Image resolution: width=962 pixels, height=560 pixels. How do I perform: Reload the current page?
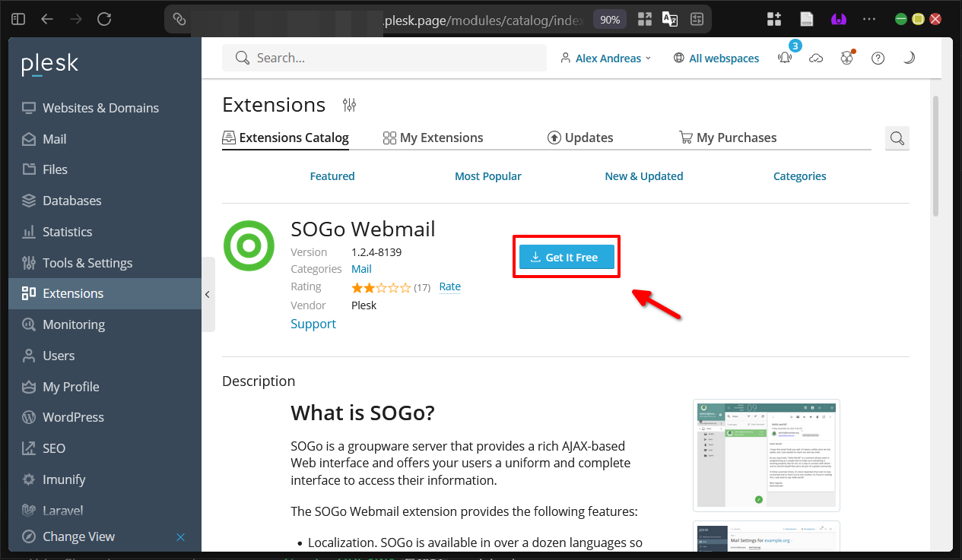coord(104,19)
